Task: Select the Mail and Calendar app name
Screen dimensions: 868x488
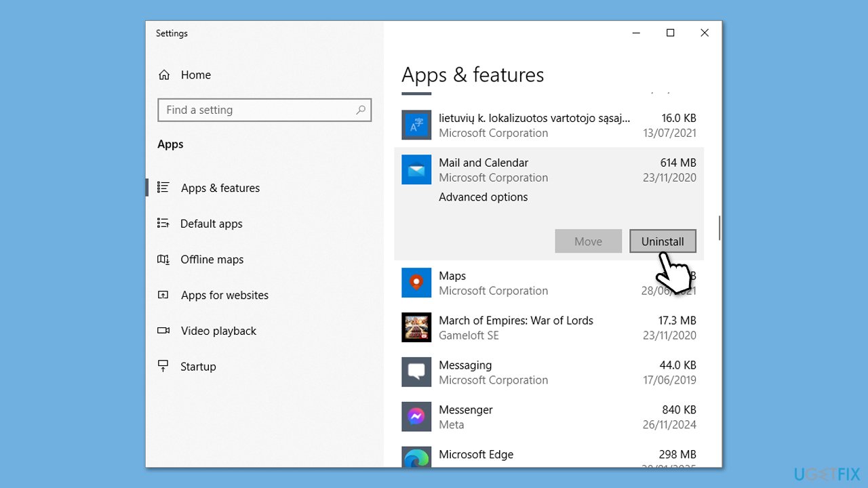Action: [484, 163]
